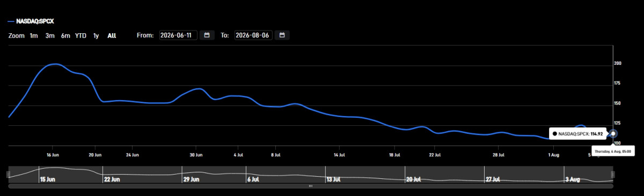Click '27 Jul' label in navigator
The width and height of the screenshot is (644, 196).
click(x=493, y=179)
